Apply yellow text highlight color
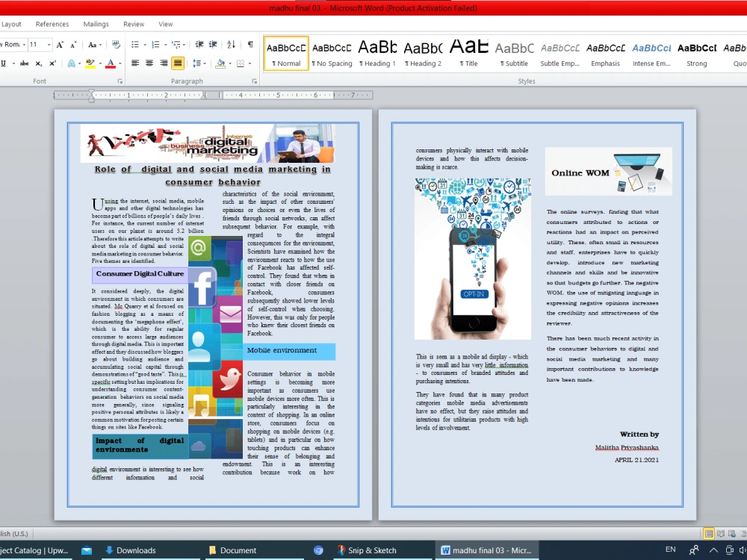747x560 pixels. pyautogui.click(x=90, y=63)
